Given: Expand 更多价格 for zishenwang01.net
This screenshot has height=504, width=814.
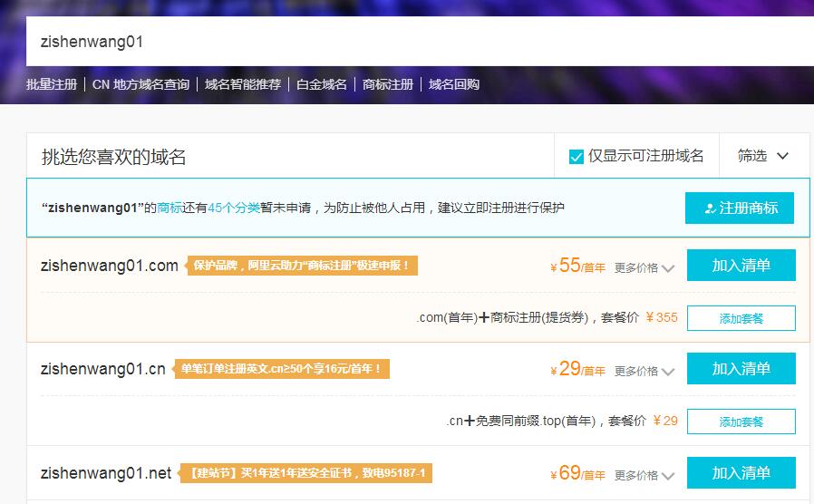Looking at the screenshot, I should click(x=644, y=476).
